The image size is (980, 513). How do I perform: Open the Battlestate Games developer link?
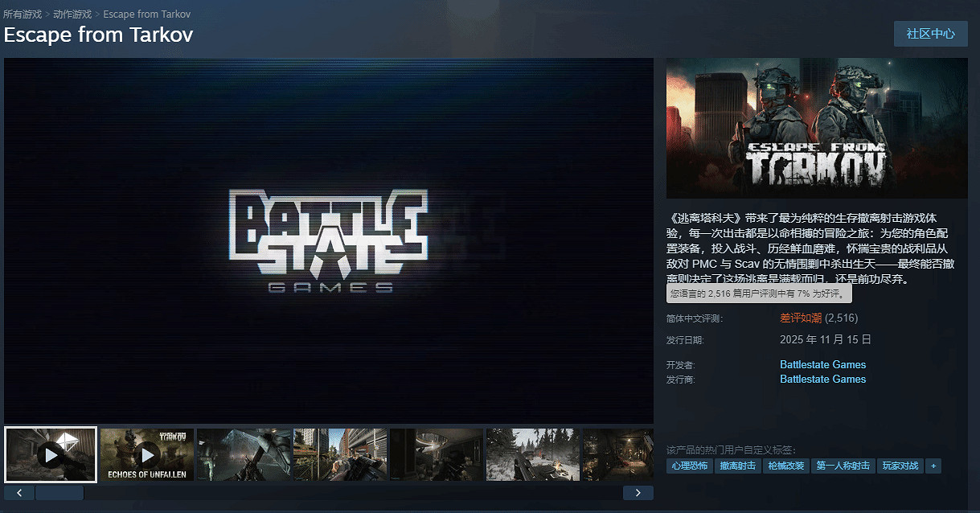[822, 364]
